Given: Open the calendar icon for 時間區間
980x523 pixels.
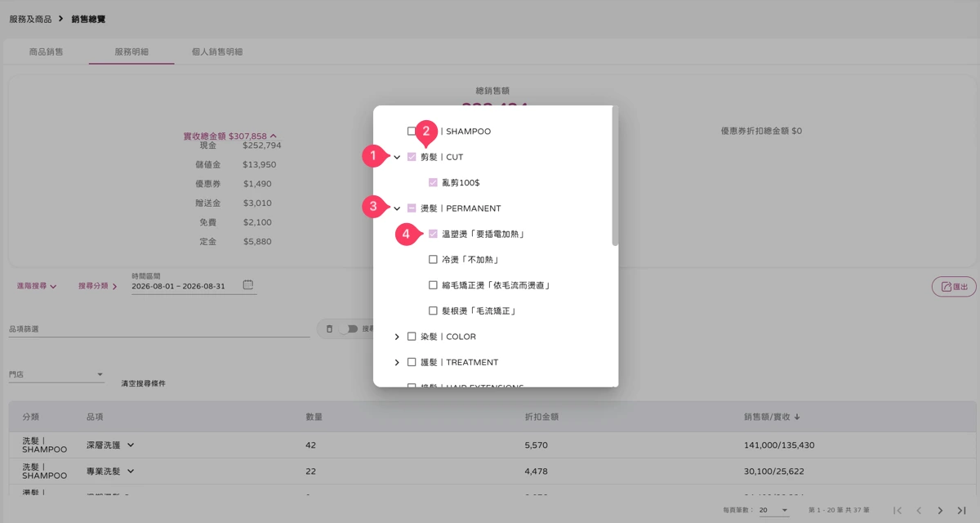Looking at the screenshot, I should pyautogui.click(x=248, y=285).
